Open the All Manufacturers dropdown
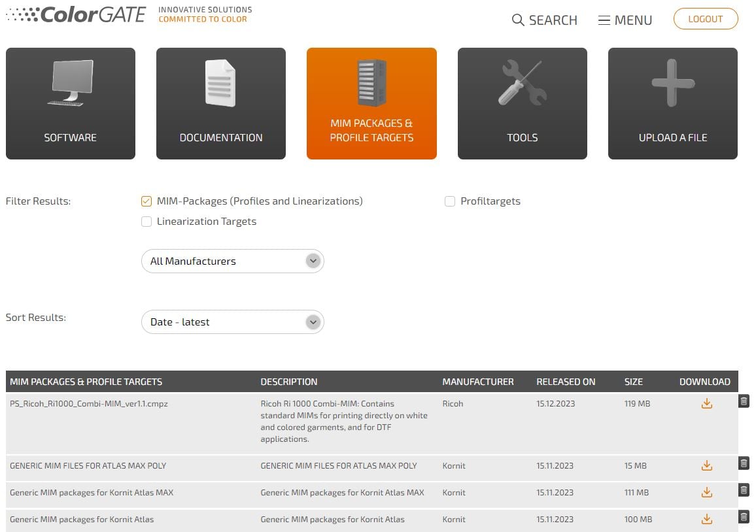This screenshot has height=532, width=756. tap(232, 261)
